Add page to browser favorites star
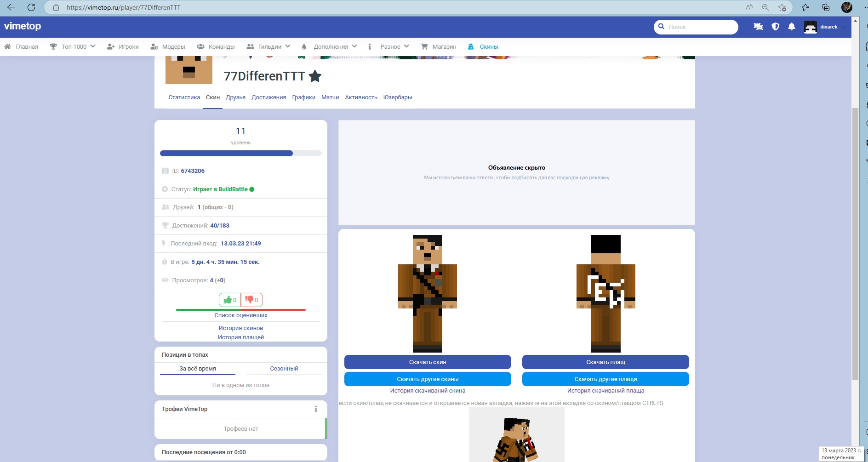This screenshot has height=462, width=868. (x=782, y=7)
